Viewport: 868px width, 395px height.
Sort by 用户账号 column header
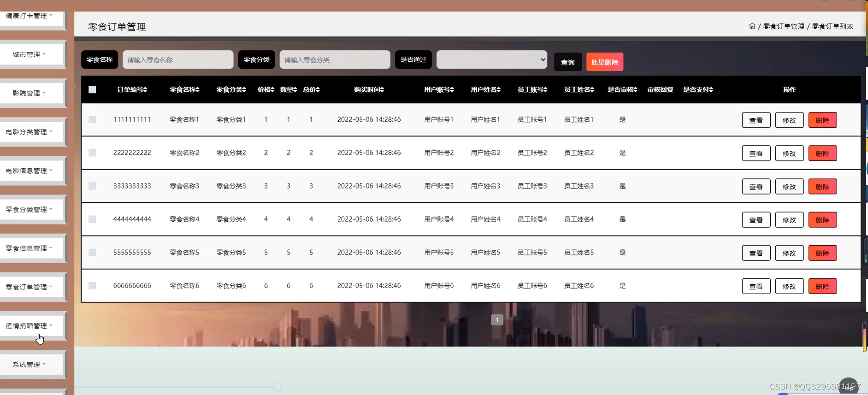(439, 89)
